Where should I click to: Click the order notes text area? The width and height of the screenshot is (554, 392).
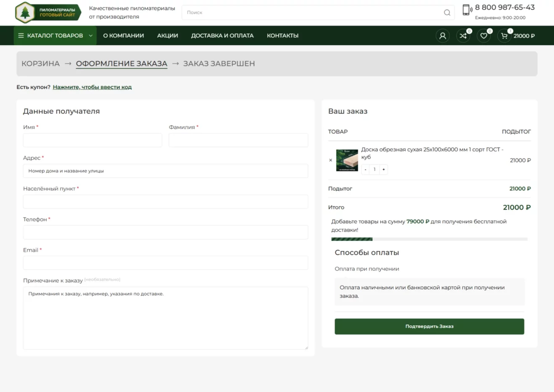pyautogui.click(x=165, y=318)
